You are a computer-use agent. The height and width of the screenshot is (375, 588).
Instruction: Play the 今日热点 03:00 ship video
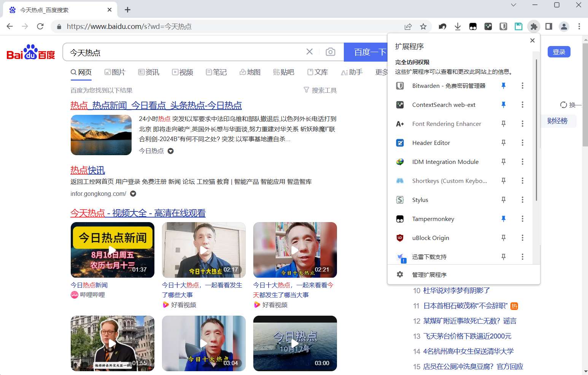(x=295, y=343)
